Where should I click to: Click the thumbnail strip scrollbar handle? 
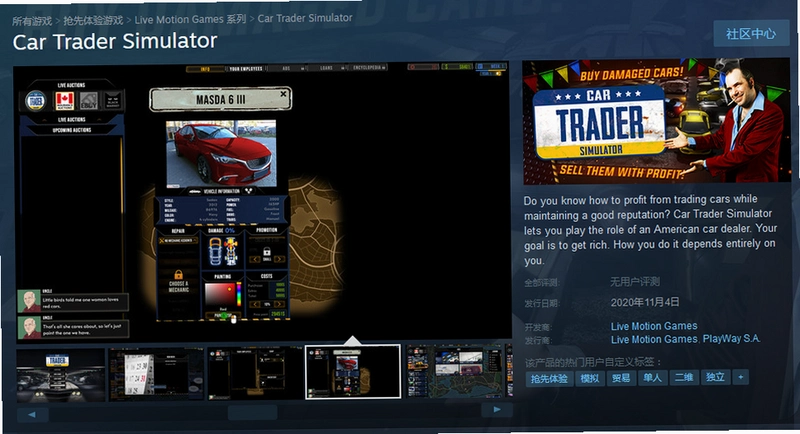253,412
